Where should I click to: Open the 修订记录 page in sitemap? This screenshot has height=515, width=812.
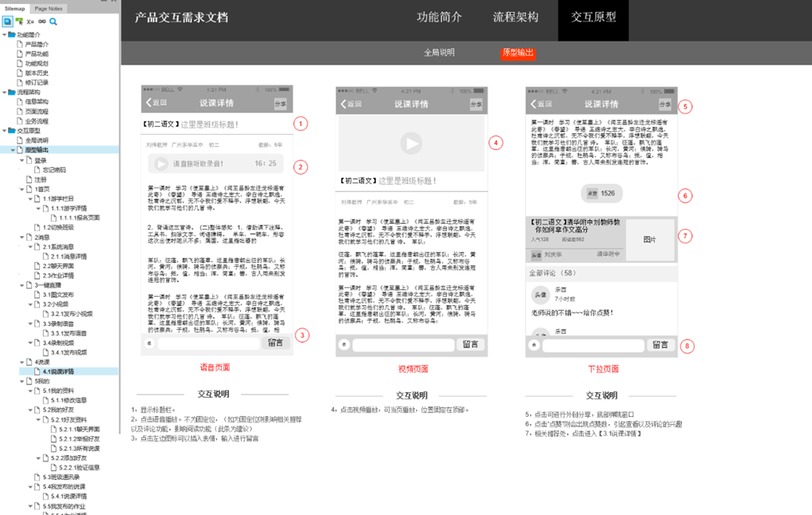tap(36, 82)
